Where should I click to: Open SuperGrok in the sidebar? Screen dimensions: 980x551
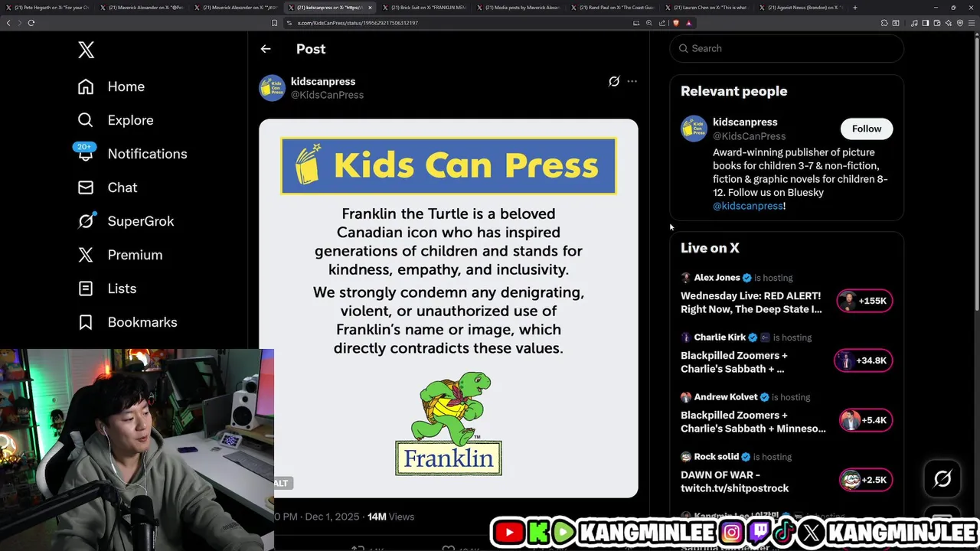[126, 221]
